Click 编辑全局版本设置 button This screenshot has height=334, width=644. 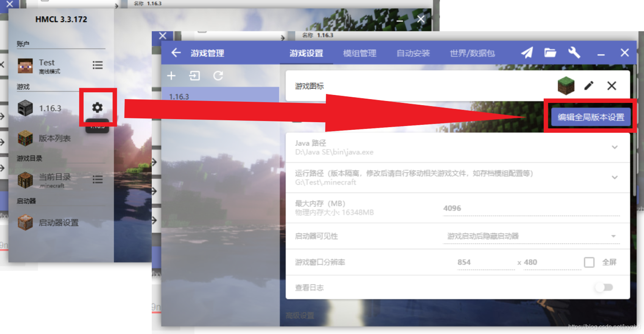(x=591, y=117)
